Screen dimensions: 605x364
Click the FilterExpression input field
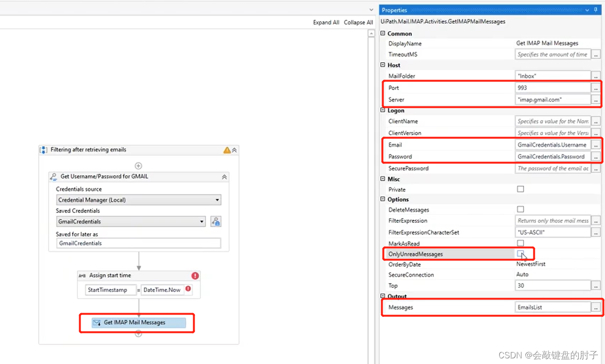[553, 220]
